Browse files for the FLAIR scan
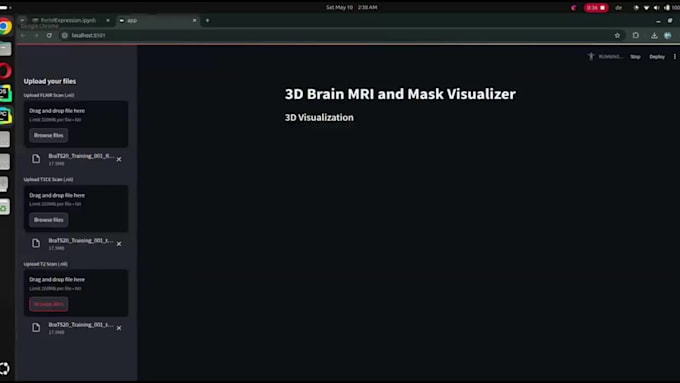Image resolution: width=680 pixels, height=383 pixels. 49,135
